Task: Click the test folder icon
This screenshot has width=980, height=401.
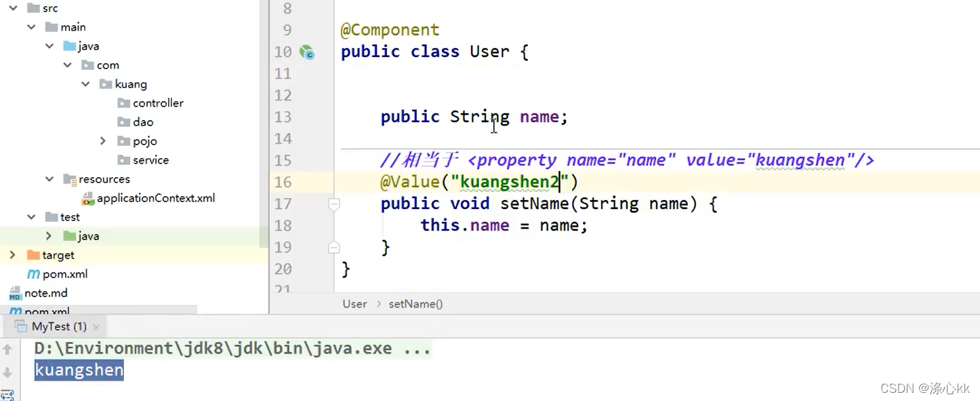Action: pyautogui.click(x=52, y=217)
